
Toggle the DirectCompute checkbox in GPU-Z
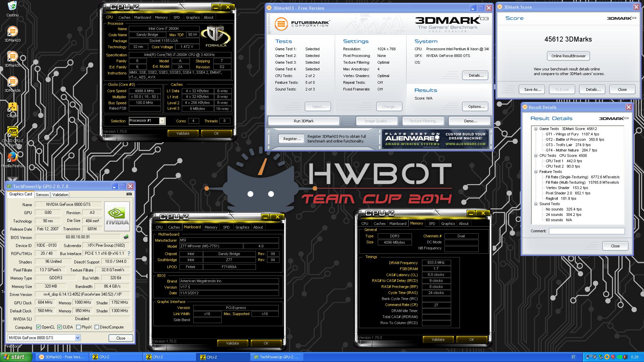[97, 327]
